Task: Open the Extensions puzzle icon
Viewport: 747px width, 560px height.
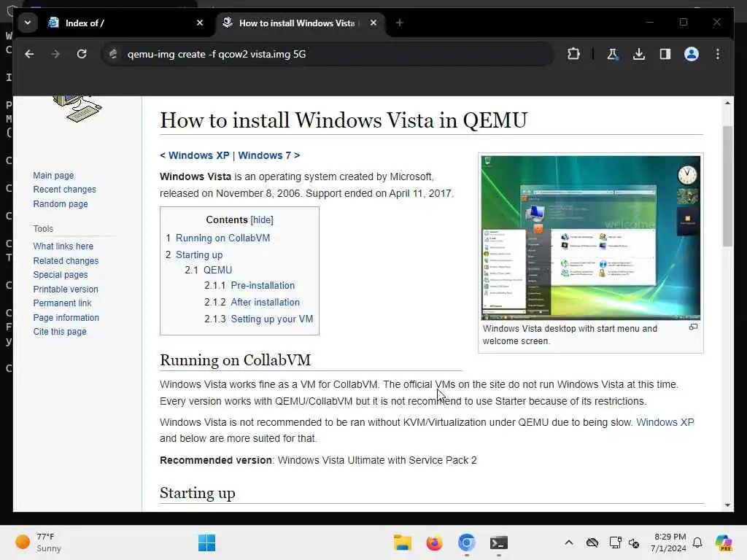Action: click(573, 54)
